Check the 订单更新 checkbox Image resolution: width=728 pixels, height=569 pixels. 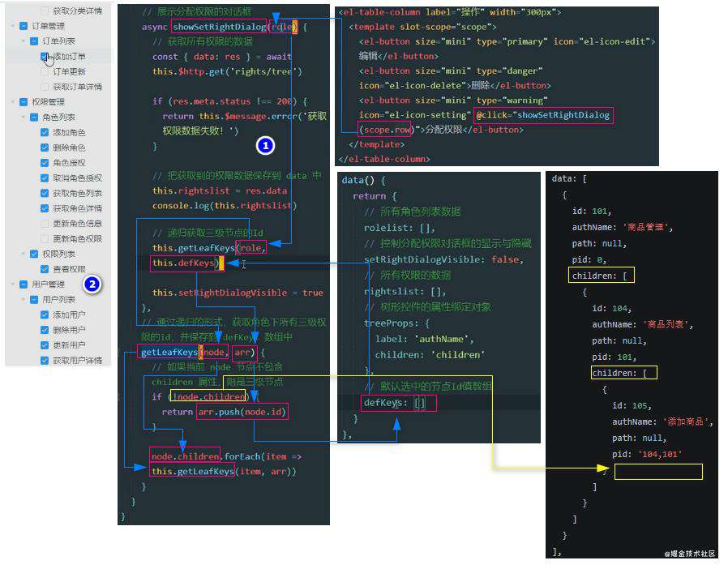coord(45,72)
